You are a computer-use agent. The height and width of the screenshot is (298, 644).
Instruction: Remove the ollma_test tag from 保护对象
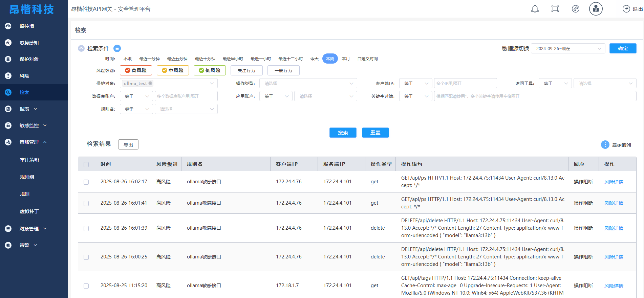pos(150,83)
